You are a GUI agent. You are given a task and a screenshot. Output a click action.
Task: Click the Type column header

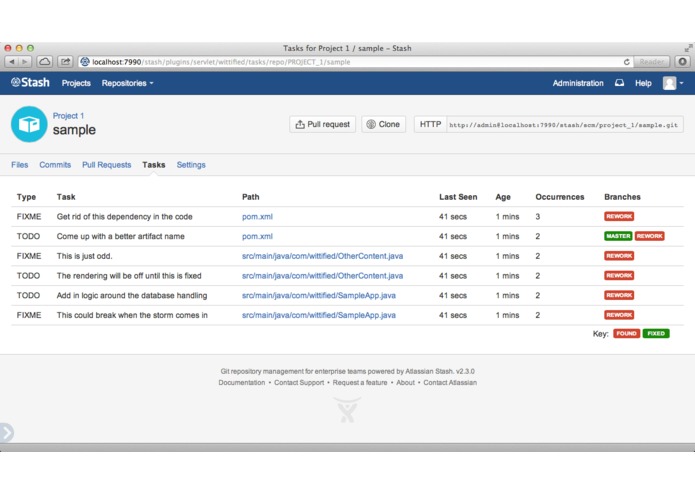point(26,197)
